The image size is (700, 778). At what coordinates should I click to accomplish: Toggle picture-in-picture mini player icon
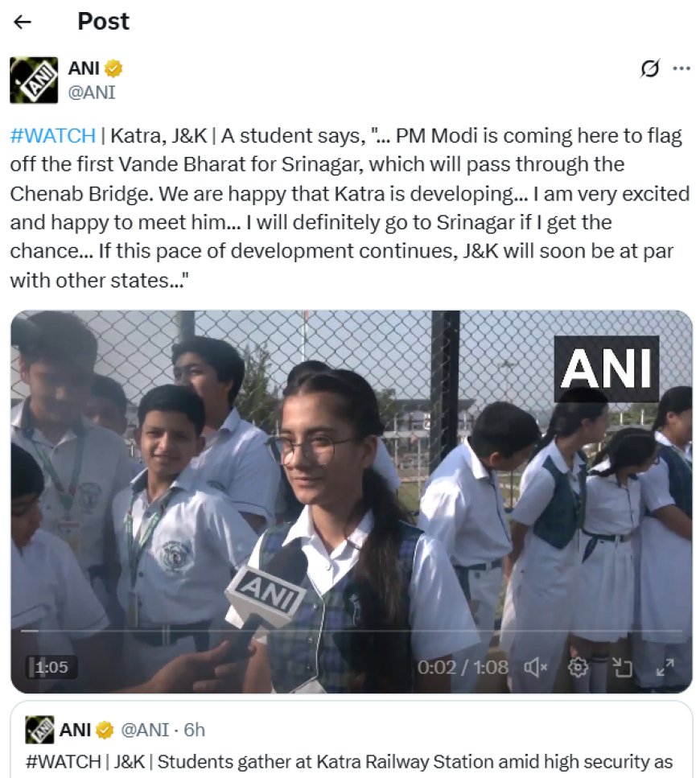[x=622, y=667]
